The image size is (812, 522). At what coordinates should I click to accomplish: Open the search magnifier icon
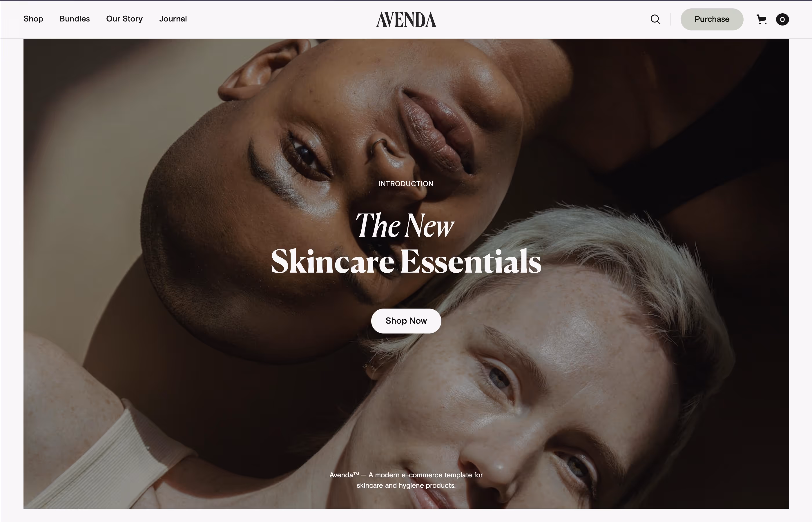(655, 19)
